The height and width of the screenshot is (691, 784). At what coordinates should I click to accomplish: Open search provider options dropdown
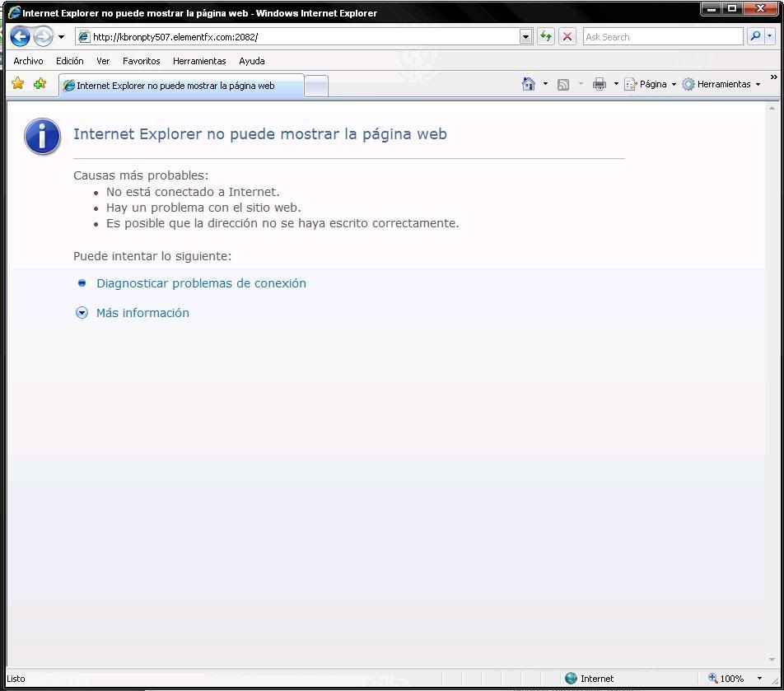click(x=770, y=36)
